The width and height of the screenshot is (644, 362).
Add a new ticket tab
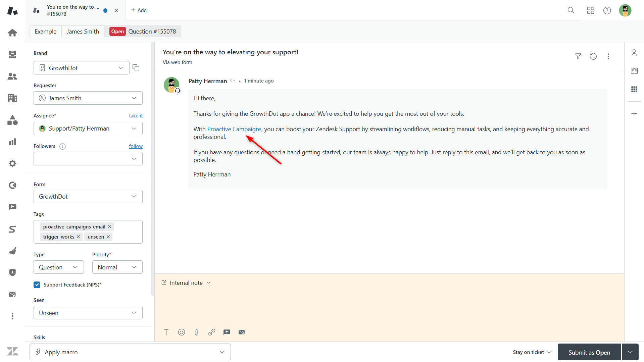[139, 10]
